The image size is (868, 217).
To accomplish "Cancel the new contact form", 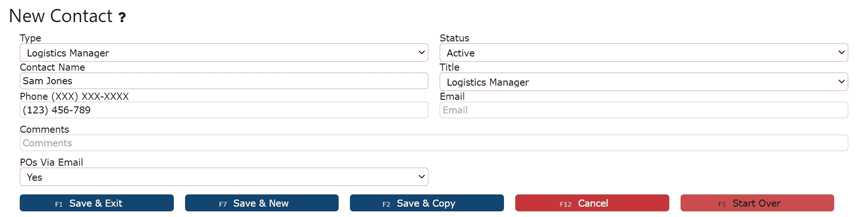I will pyautogui.click(x=592, y=203).
